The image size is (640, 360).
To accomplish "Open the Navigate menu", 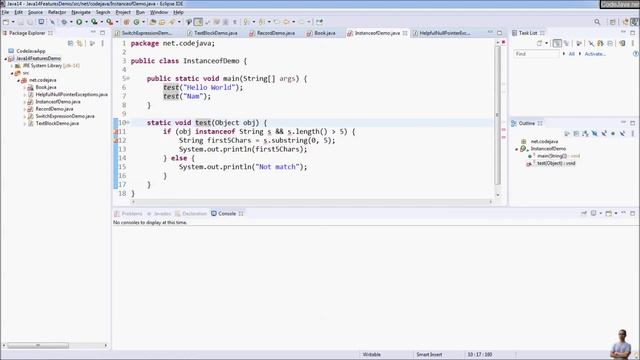I will coord(81,12).
